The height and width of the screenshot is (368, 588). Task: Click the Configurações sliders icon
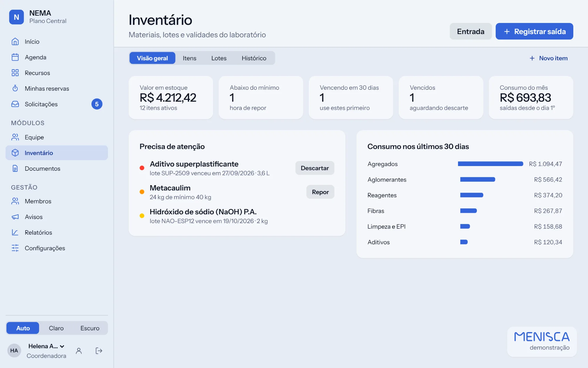15,248
